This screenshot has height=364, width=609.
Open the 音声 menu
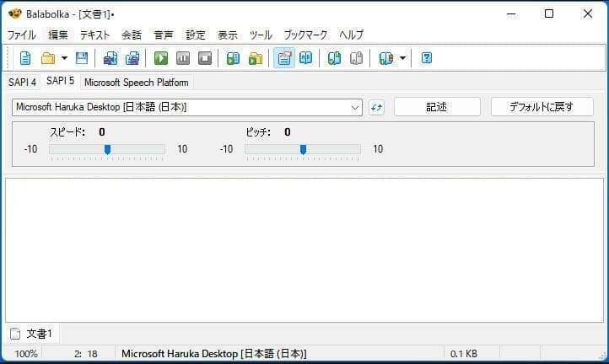pyautogui.click(x=164, y=35)
